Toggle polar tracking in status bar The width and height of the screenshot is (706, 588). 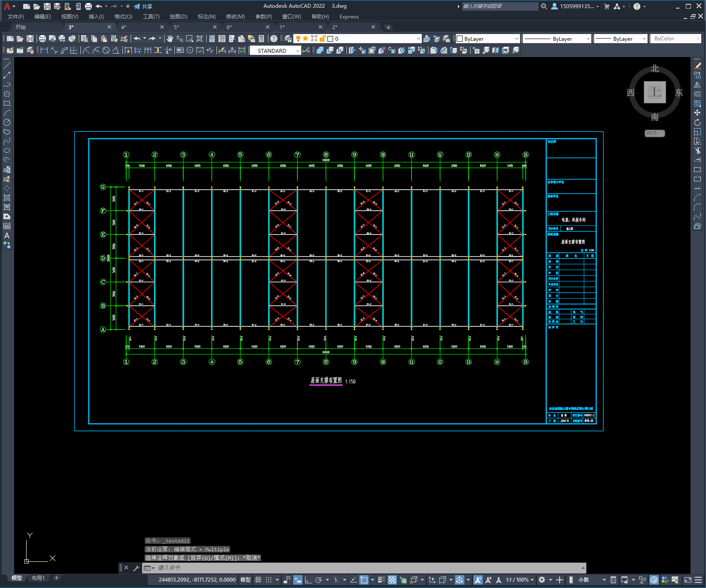point(318,580)
